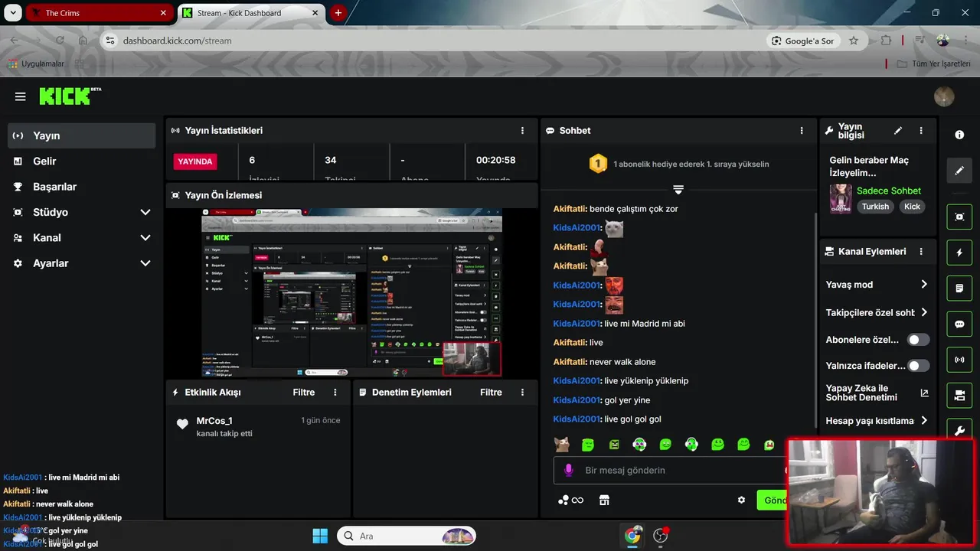
Task: Open the three-dot menu of Etkinlik Akışı panel
Action: 335,392
